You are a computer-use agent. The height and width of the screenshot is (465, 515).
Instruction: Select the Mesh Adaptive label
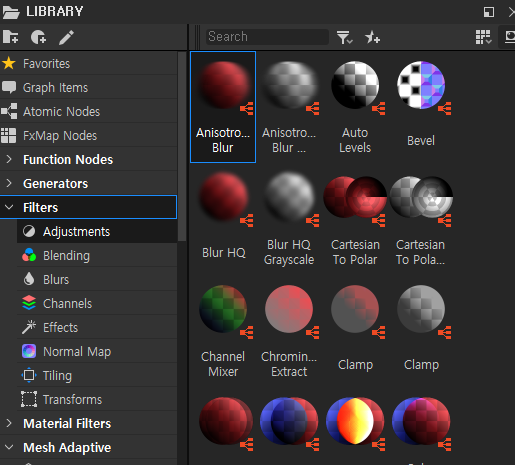pos(67,448)
